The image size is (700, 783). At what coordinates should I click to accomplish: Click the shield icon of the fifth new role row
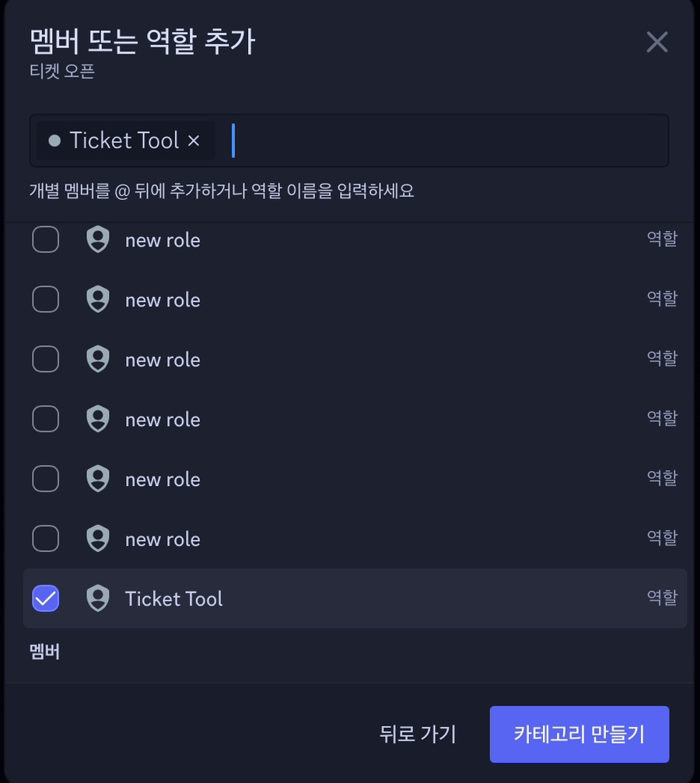tap(98, 478)
